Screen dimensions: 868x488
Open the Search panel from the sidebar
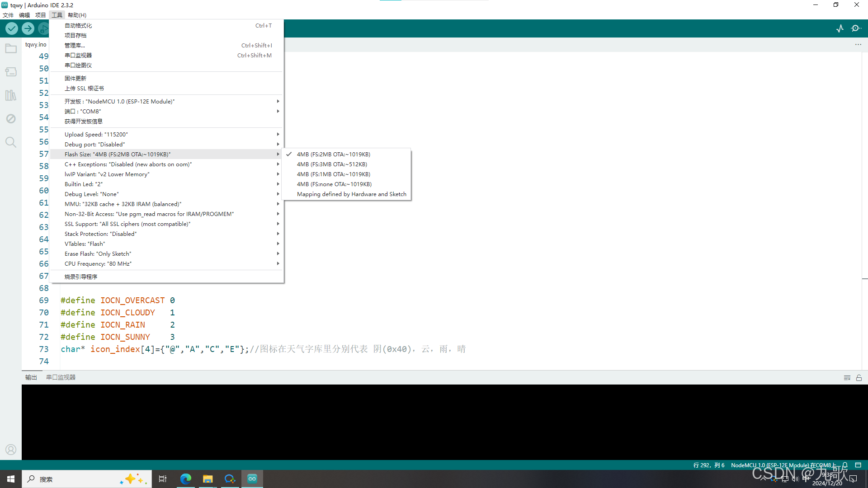tap(10, 142)
